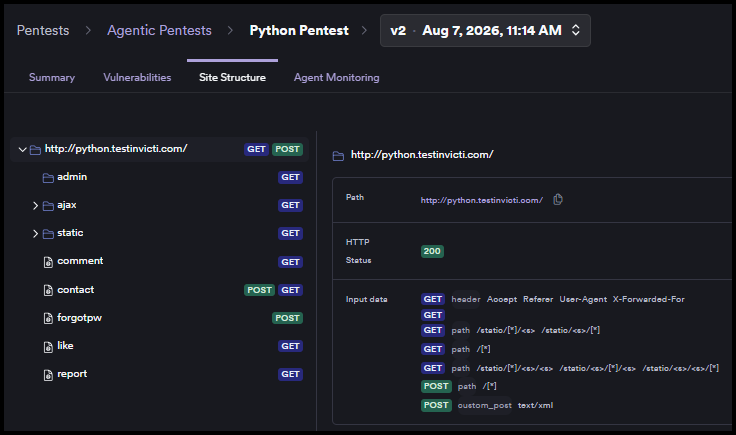Viewport: 736px width, 435px height.
Task: Click the header label in Input data
Action: click(466, 299)
